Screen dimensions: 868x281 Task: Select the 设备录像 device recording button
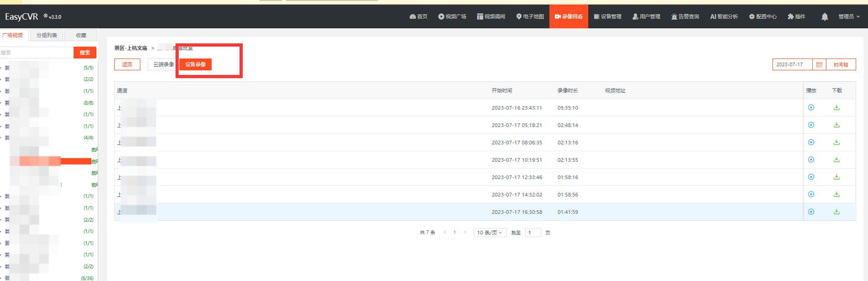coord(195,64)
